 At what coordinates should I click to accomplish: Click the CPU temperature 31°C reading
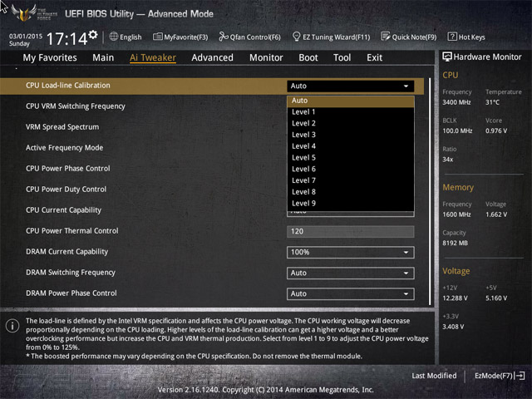click(x=492, y=102)
